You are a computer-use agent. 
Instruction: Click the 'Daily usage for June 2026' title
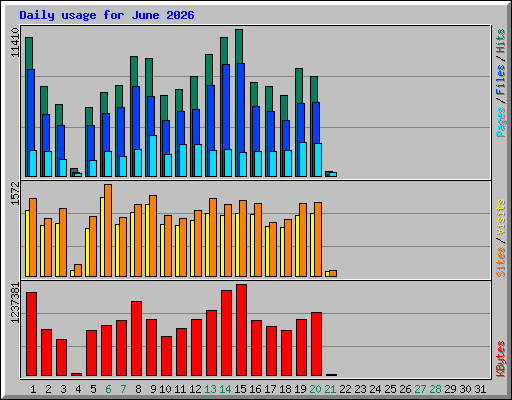click(x=107, y=15)
